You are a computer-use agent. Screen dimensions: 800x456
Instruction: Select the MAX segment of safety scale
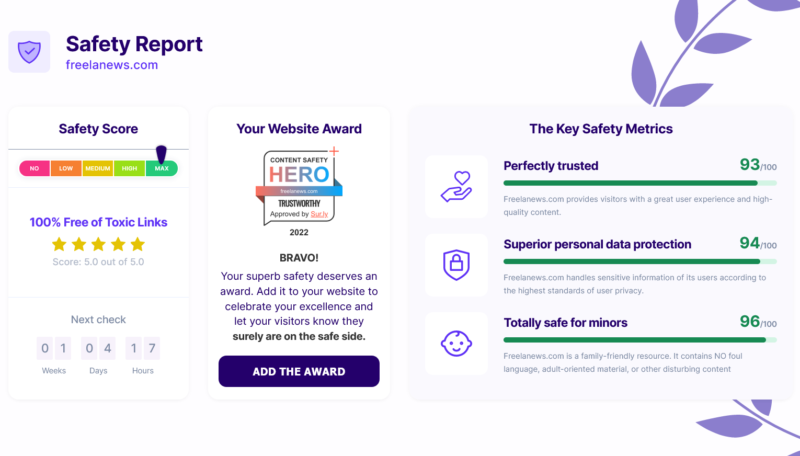pos(161,169)
